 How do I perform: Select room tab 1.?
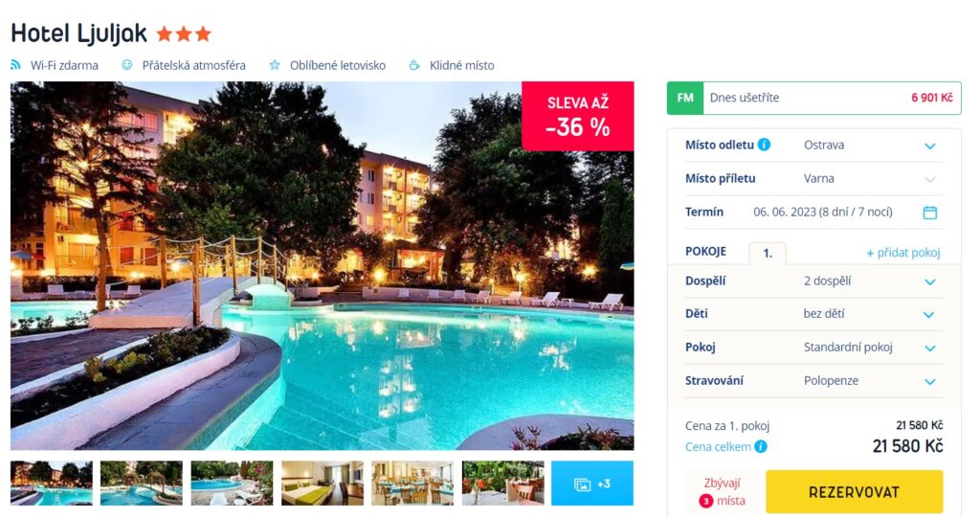(x=768, y=253)
